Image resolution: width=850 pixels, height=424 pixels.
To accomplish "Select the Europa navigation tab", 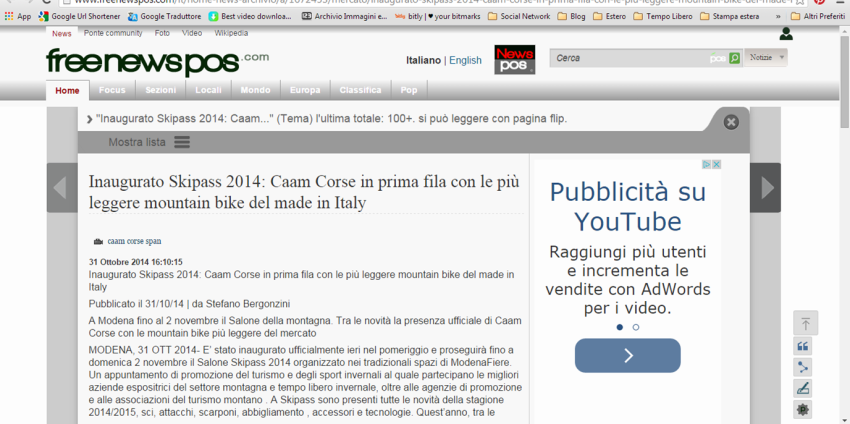I will 305,91.
